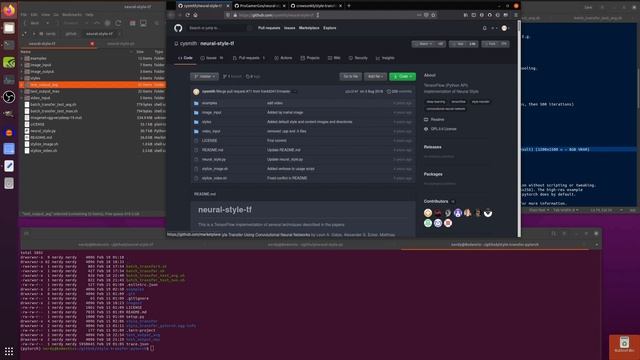This screenshot has width=640, height=360.
Task: Go up one folder in file manager
Action: pos(97,23)
